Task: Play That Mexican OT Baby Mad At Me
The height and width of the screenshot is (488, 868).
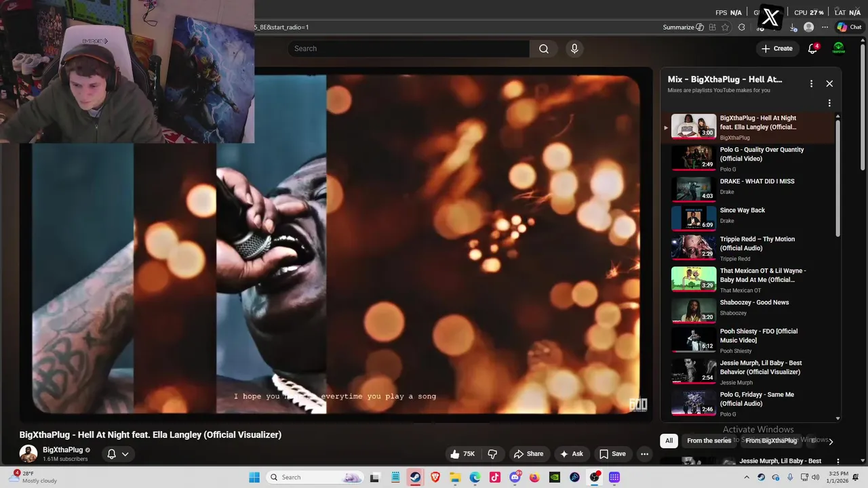Action: click(748, 279)
